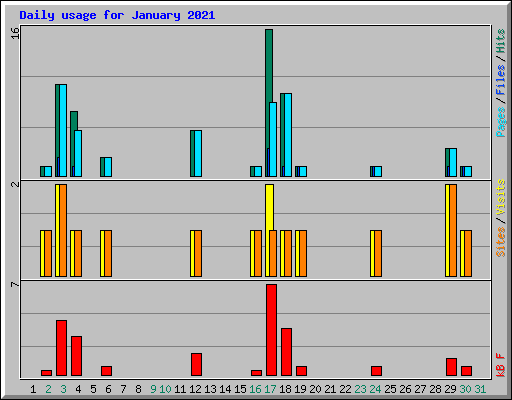Screen dimensions: 512x400
Task: Click the yellow "Visits" legend label
Action: 500,197
